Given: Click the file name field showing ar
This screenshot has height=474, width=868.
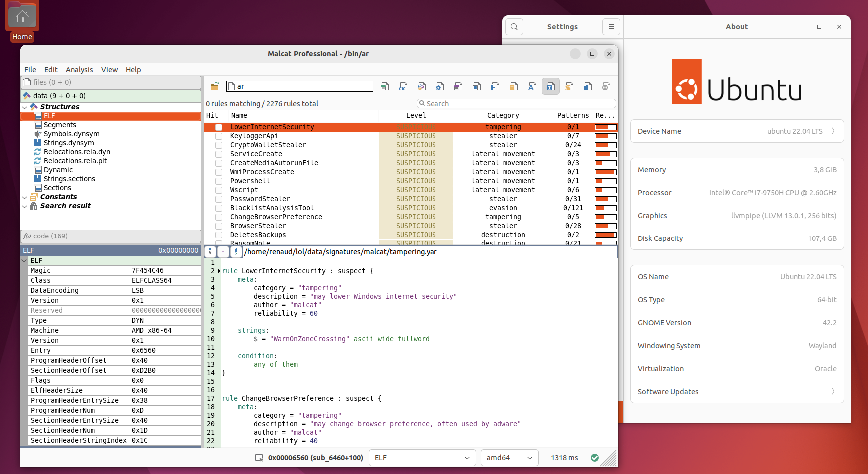Looking at the screenshot, I should coord(300,87).
